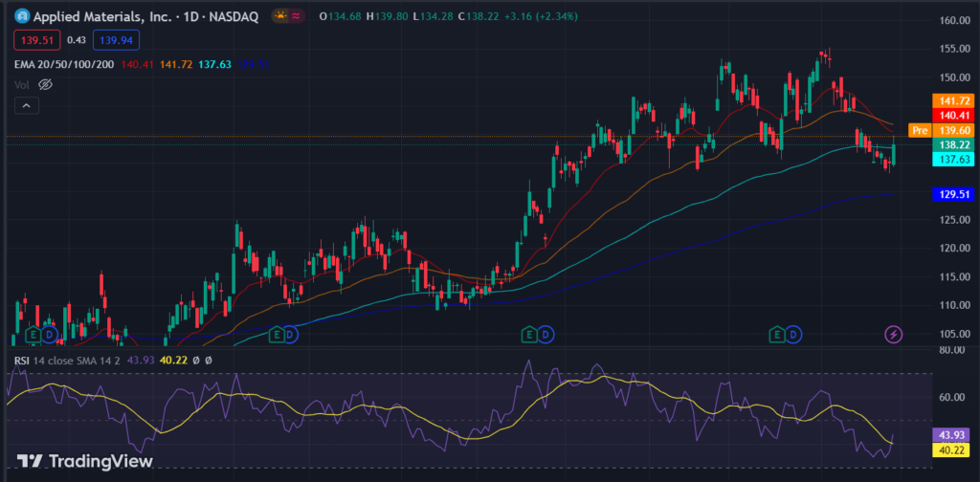Image resolution: width=980 pixels, height=482 pixels.
Task: Click the third-from-left dividend D marker
Action: coord(546,335)
